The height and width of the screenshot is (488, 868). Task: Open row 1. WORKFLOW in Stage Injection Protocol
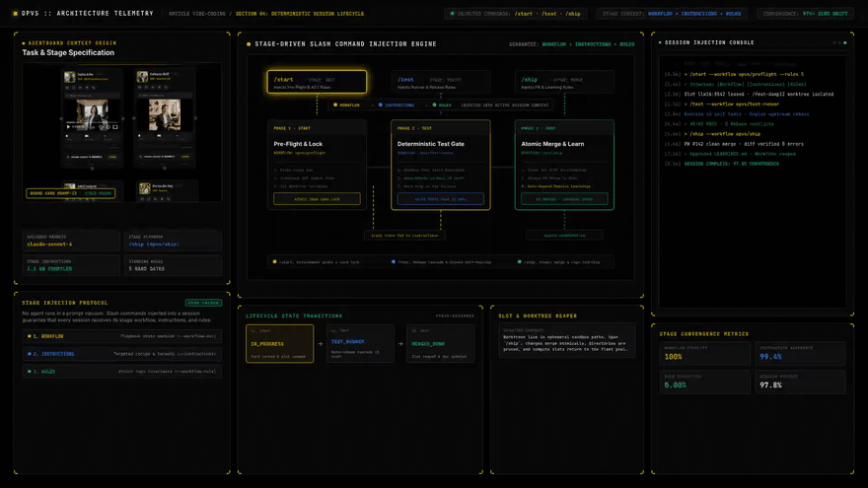point(121,336)
